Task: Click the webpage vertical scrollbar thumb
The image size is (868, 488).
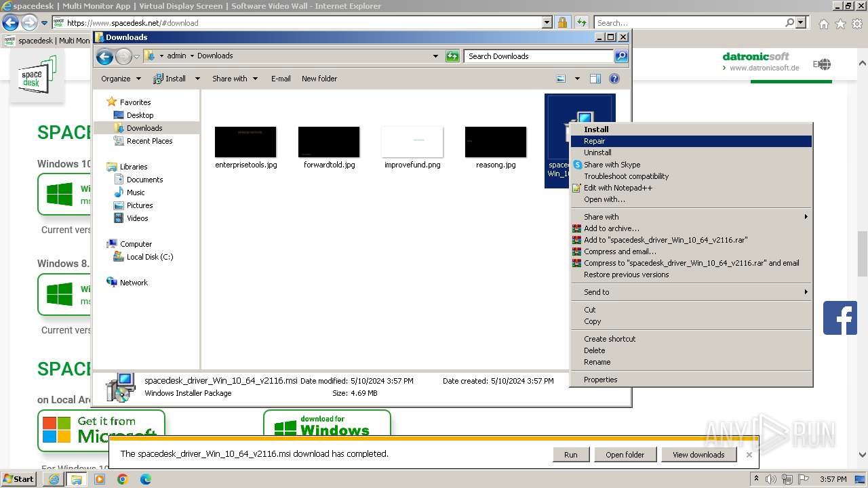Action: click(x=863, y=254)
